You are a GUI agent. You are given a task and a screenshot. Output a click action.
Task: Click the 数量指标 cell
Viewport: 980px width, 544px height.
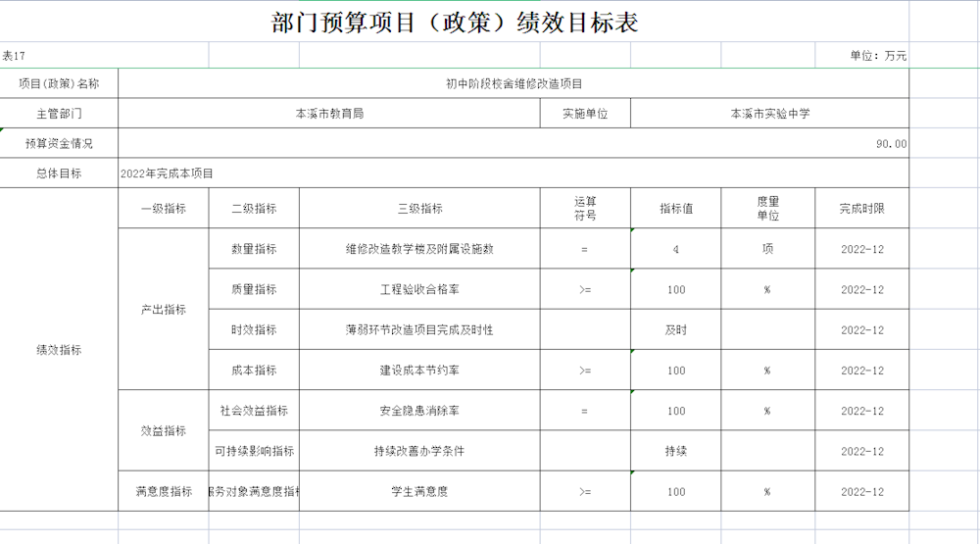point(254,249)
